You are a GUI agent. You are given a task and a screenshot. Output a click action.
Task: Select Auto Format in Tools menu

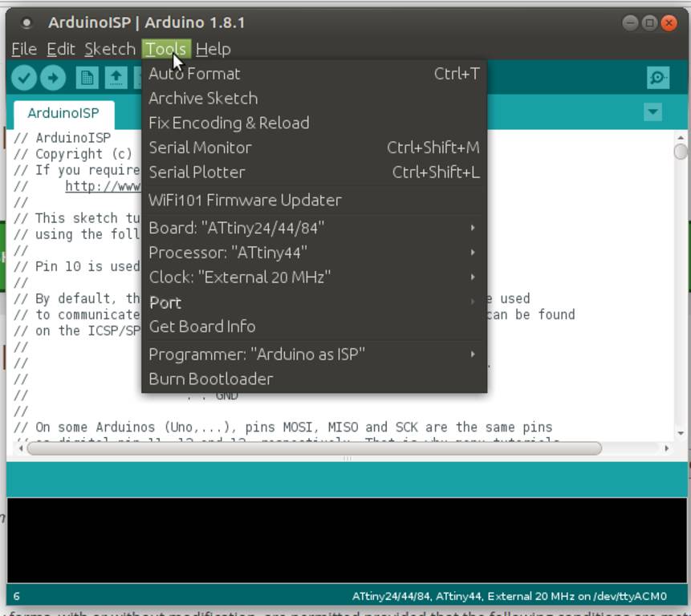315,74
